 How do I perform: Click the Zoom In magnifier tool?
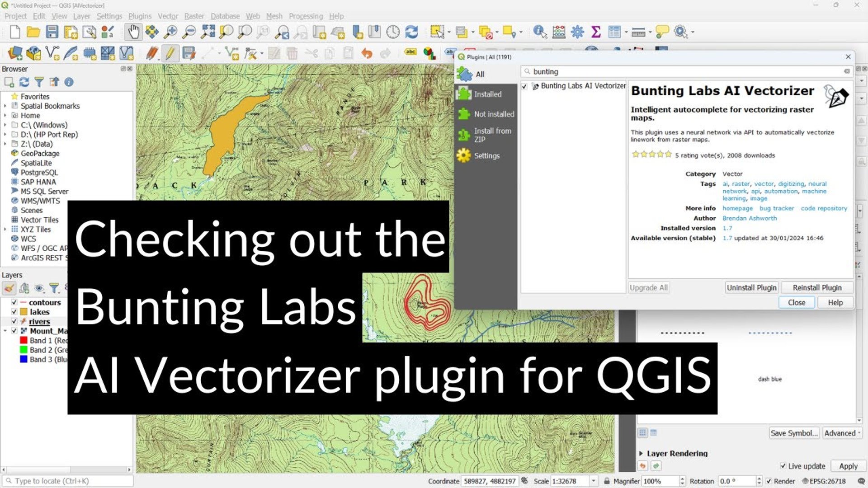click(170, 32)
